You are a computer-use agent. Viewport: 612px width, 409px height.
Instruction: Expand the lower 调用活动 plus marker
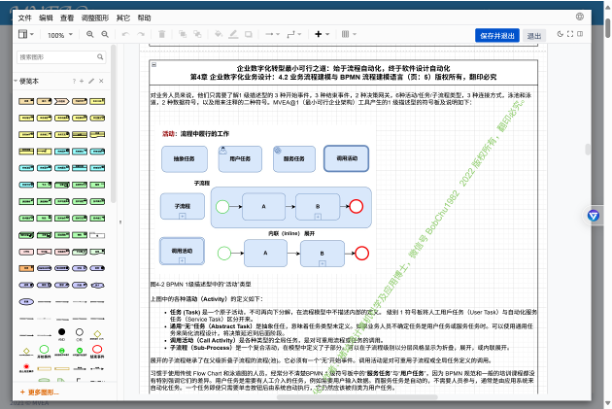182,260
